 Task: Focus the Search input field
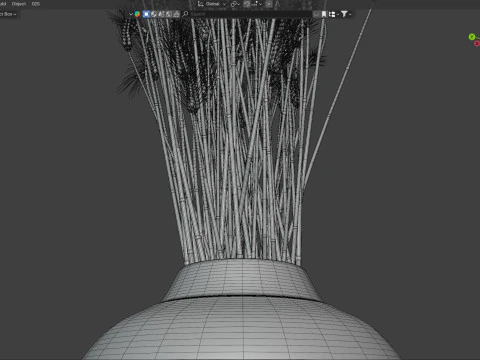[250, 14]
